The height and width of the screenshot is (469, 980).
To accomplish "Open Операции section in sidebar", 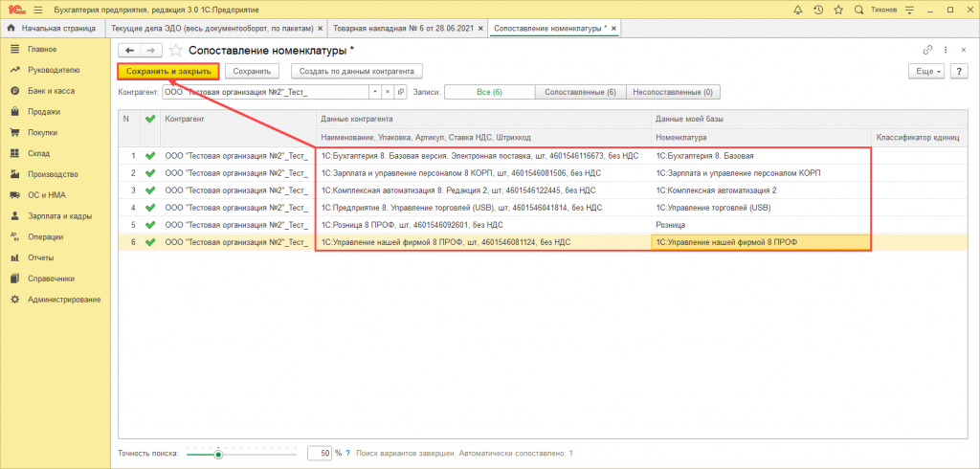I will click(x=45, y=237).
